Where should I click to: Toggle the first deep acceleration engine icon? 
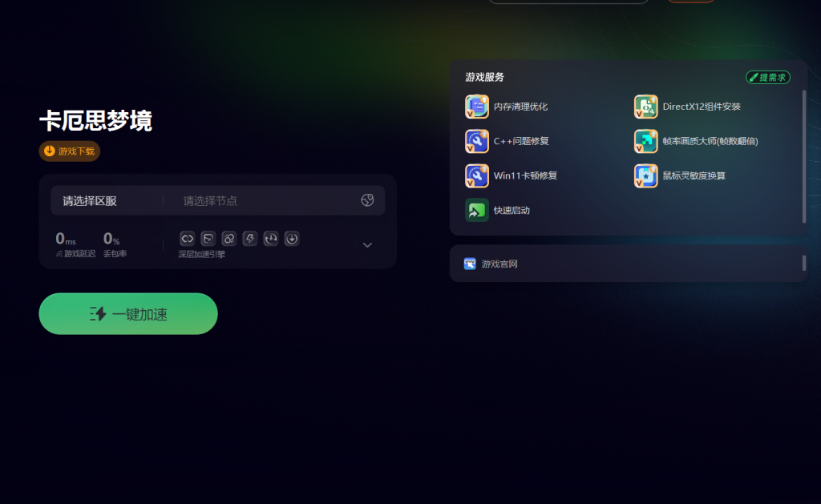187,238
